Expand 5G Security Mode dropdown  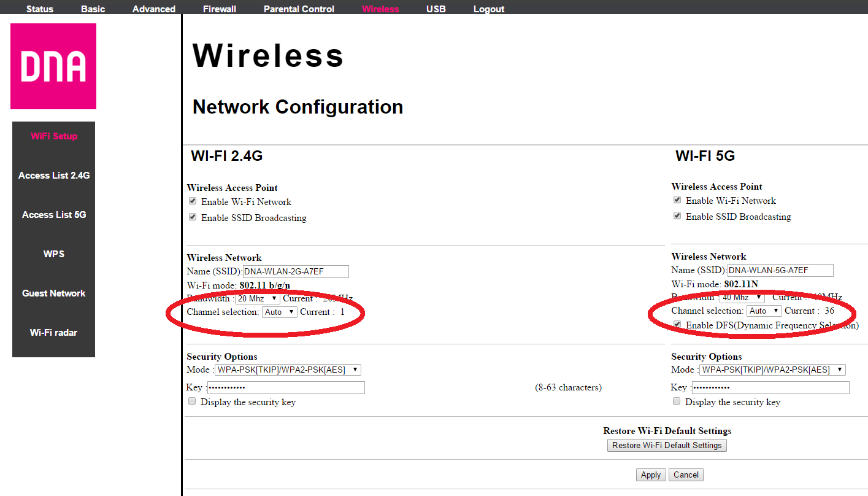point(772,370)
